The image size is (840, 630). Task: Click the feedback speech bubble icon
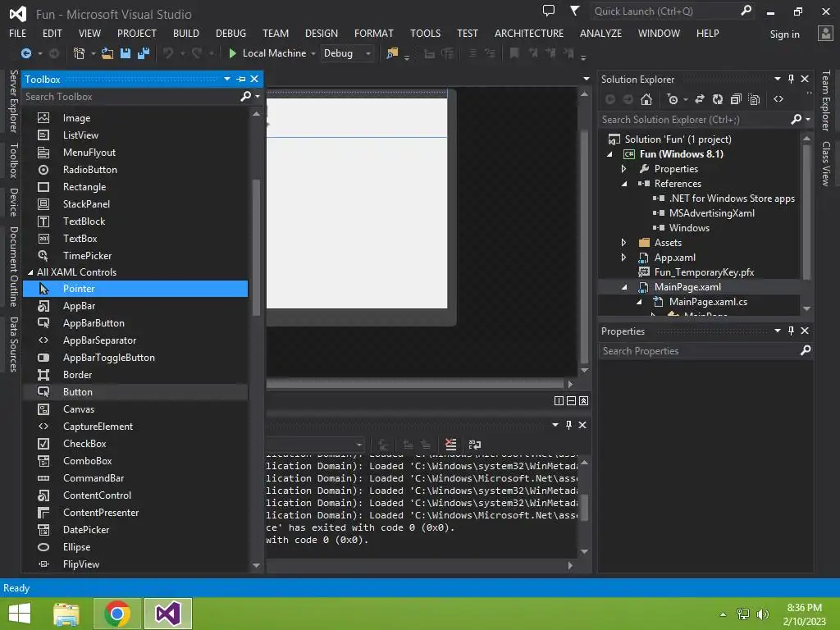[x=548, y=10]
